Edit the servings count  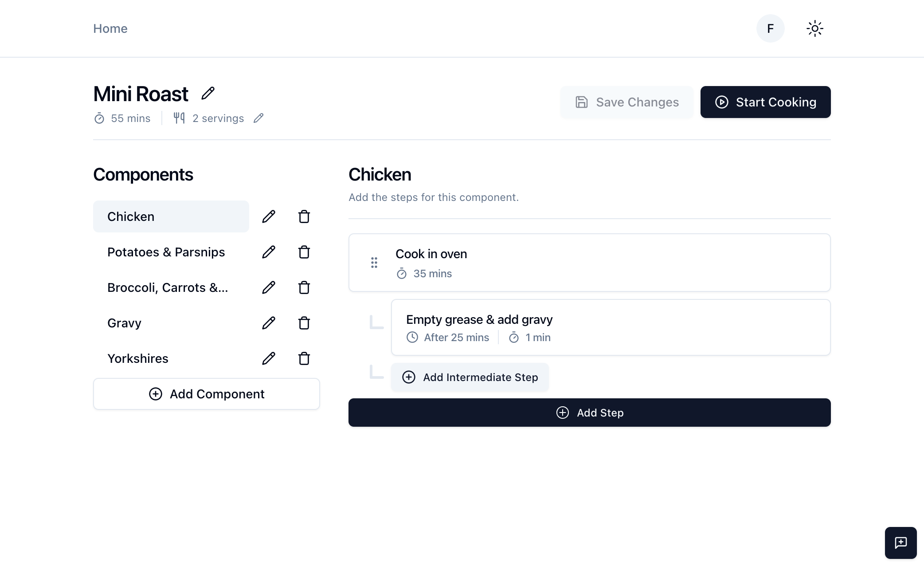point(258,118)
